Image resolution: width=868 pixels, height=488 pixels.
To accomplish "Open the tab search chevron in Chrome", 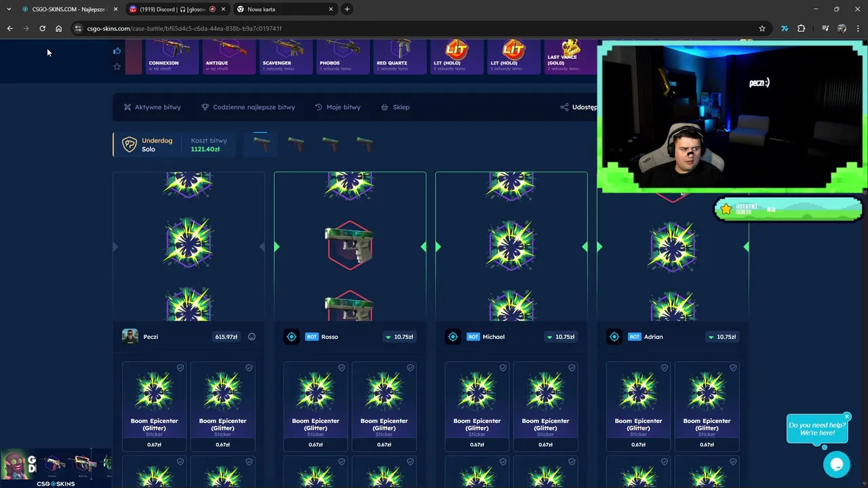I will pos(9,9).
